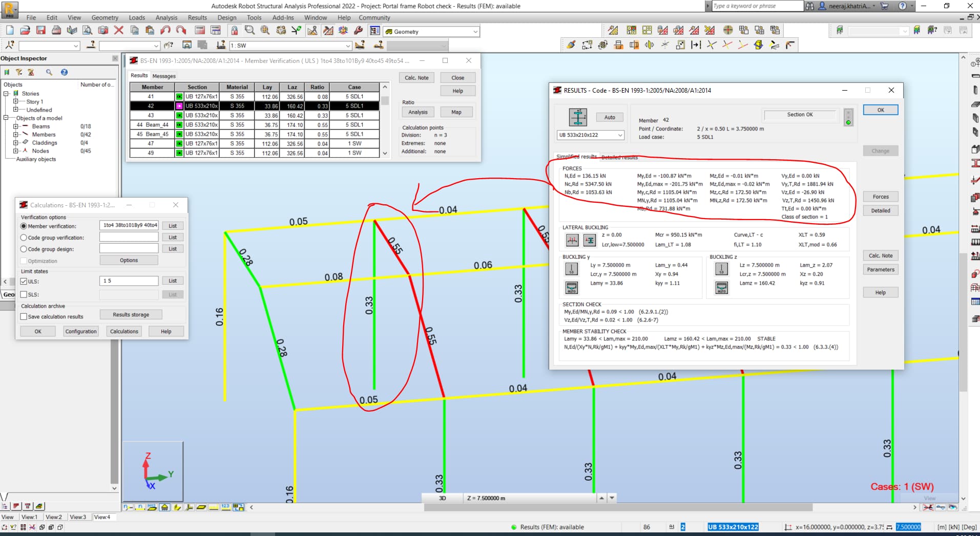Click the Print icon in the toolbar
The width and height of the screenshot is (980, 536).
[x=56, y=30]
